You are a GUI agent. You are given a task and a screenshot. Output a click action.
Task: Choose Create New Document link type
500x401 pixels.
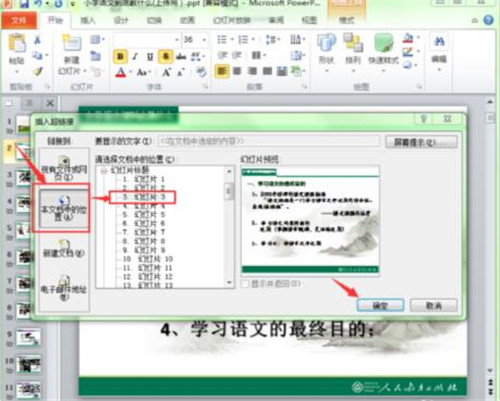pos(64,249)
